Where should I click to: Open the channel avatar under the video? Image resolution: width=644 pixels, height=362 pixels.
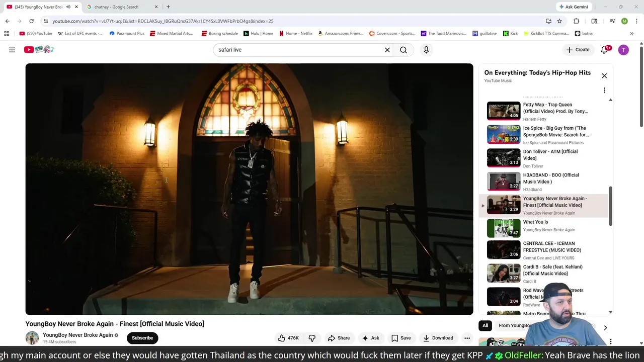click(32, 338)
